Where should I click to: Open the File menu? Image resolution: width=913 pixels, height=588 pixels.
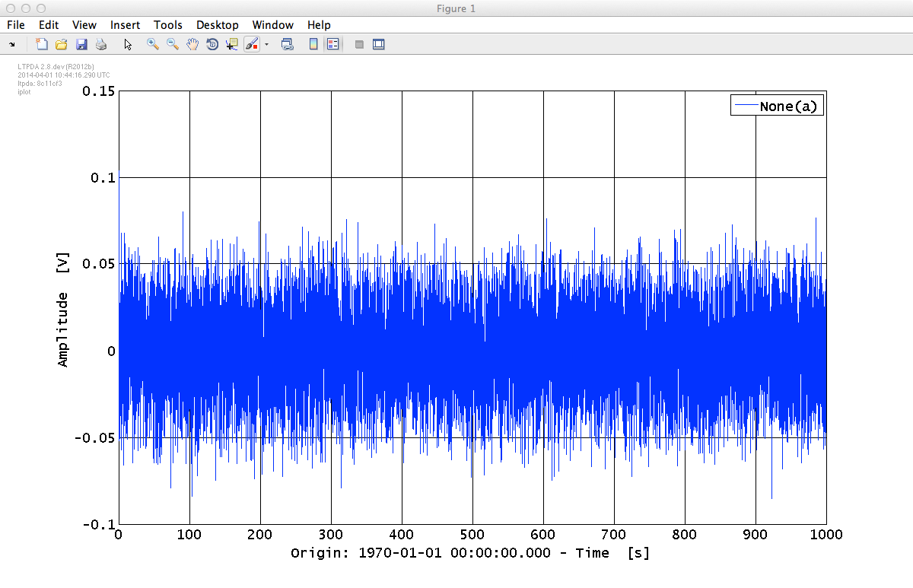(16, 25)
